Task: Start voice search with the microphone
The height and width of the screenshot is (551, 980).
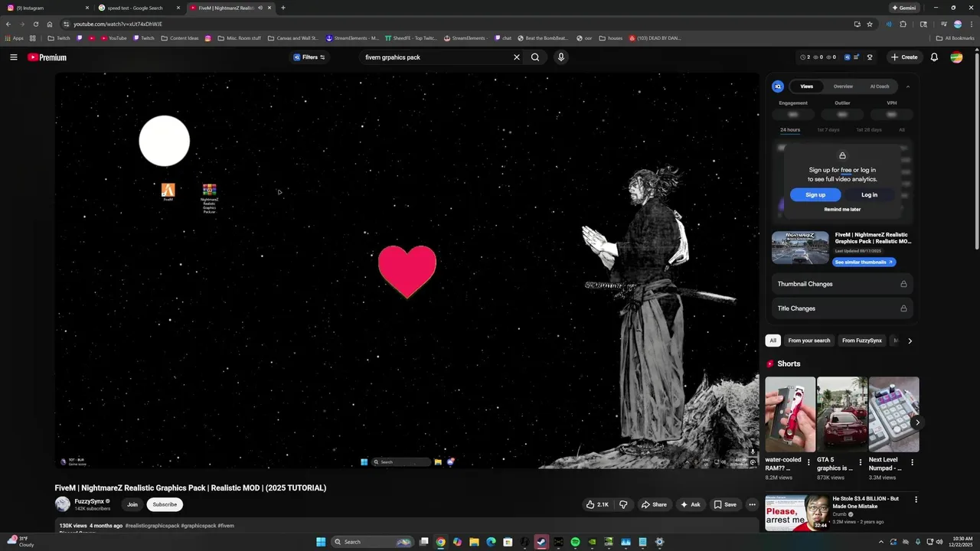Action: [561, 57]
